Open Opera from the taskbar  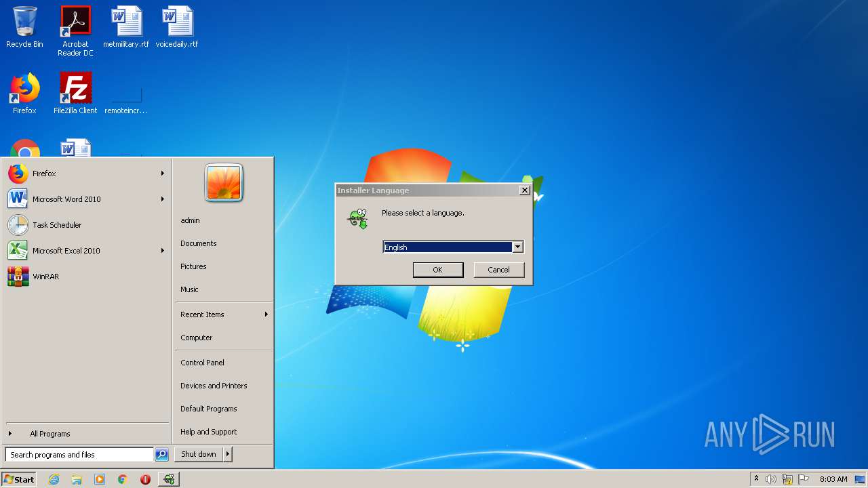145,479
